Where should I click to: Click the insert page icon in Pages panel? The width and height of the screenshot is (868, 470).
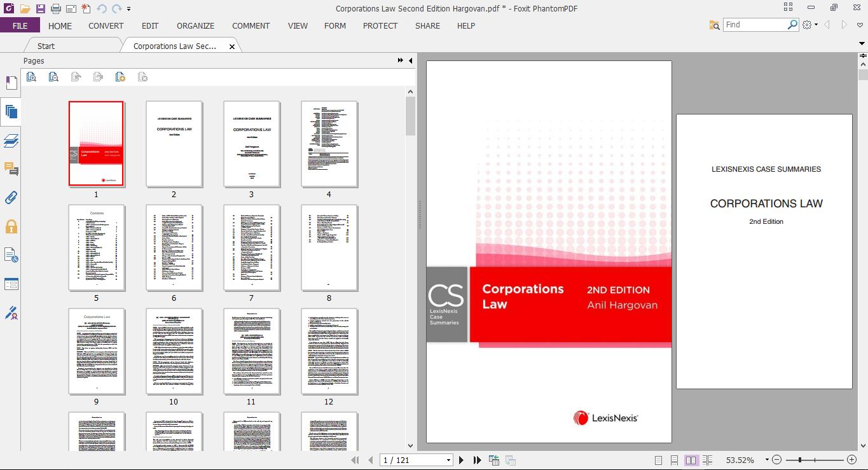[120, 77]
